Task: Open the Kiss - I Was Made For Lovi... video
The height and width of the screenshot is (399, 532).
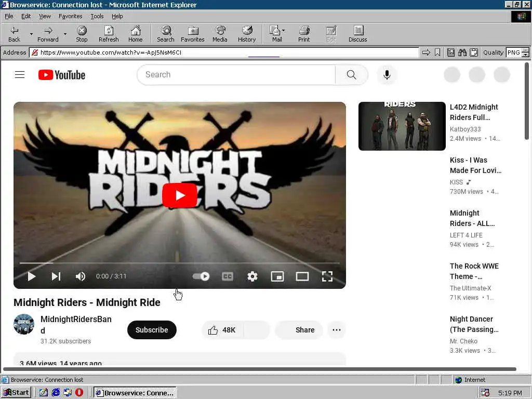Action: point(475,165)
